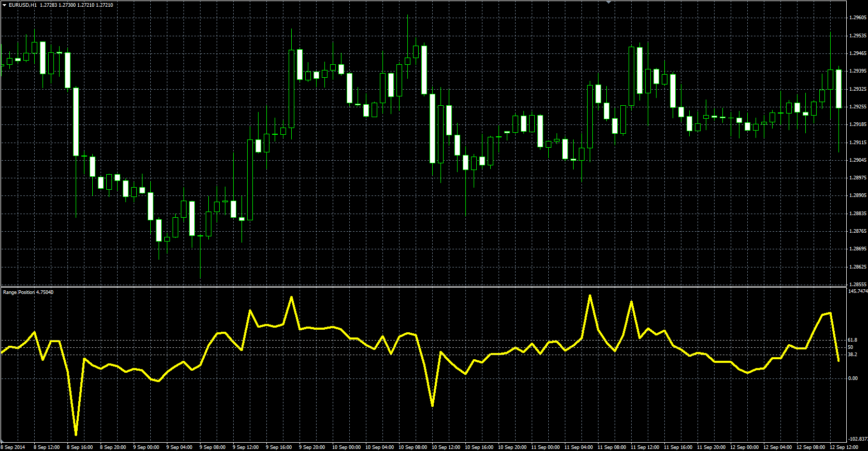The height and width of the screenshot is (451, 868).
Task: Click the 9 Sep 20:00 time label
Action: pyautogui.click(x=312, y=447)
